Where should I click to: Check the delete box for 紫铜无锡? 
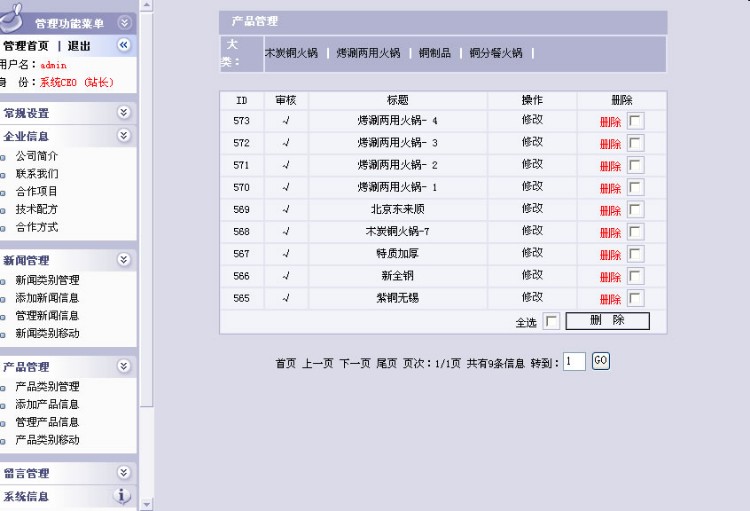[x=635, y=298]
